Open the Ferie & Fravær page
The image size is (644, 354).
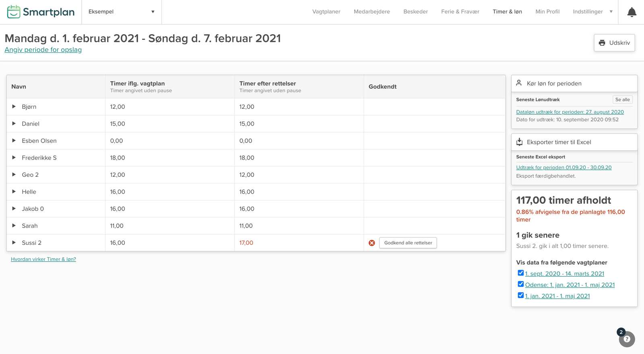point(460,12)
